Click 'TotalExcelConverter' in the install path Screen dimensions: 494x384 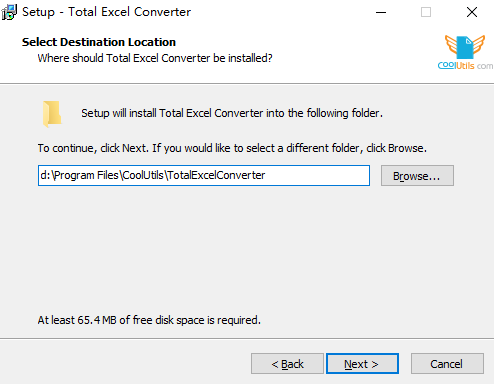pyautogui.click(x=216, y=175)
